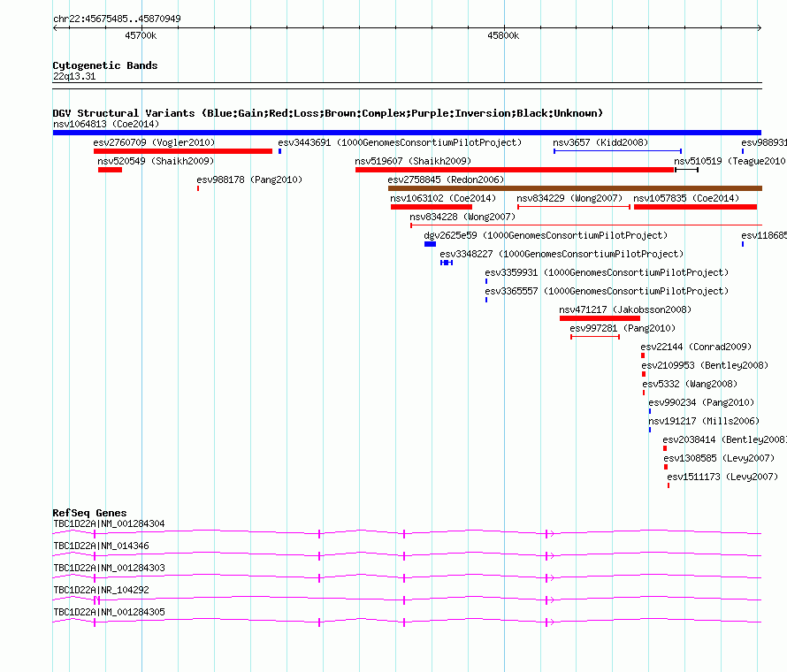Select the small nsv520549 (Shaikh2009) red bar
This screenshot has width=787, height=672.
110,170
